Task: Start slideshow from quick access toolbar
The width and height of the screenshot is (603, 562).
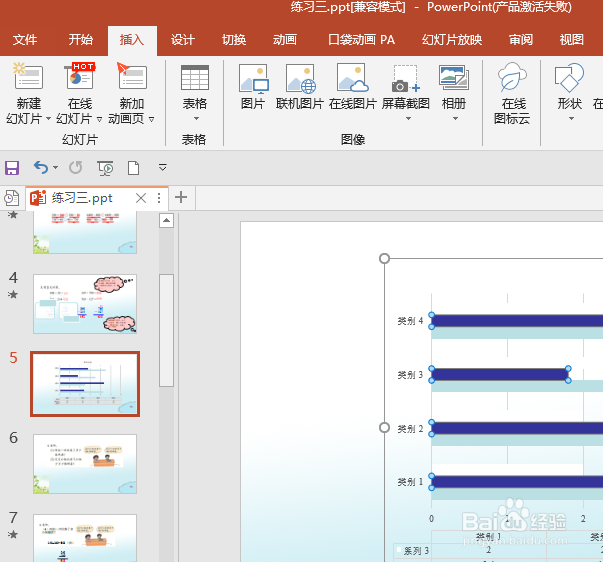Action: pos(105,168)
